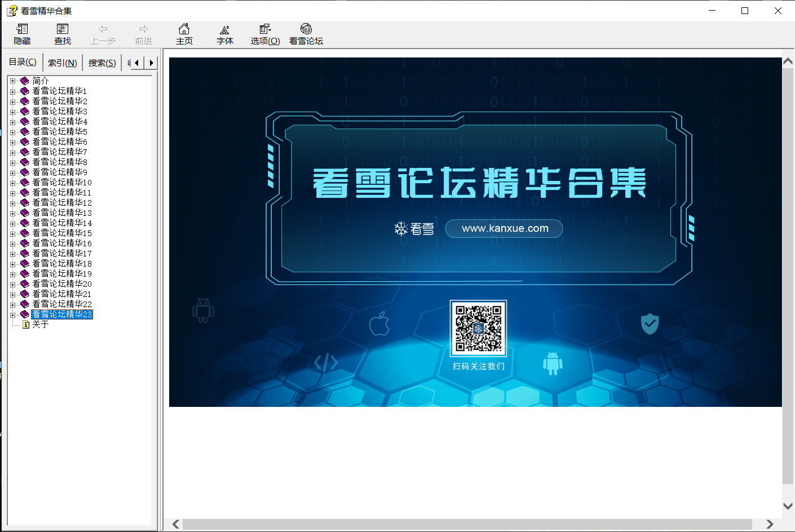Select 看雪论坛精华17 in the tree

pos(62,253)
